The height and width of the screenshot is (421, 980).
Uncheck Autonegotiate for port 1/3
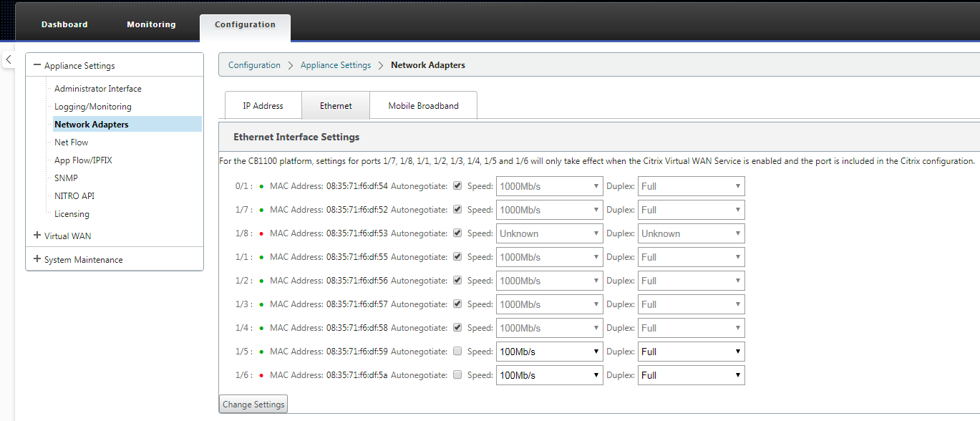point(457,304)
